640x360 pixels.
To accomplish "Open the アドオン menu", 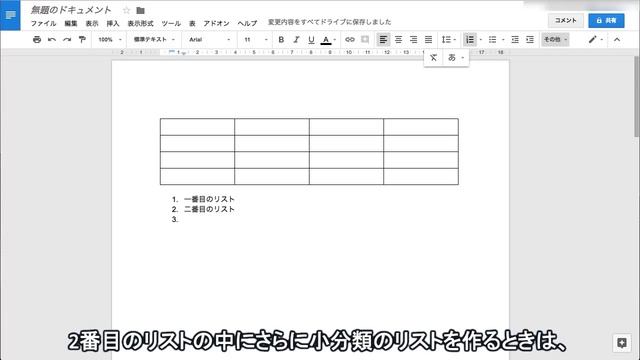I will pos(216,23).
